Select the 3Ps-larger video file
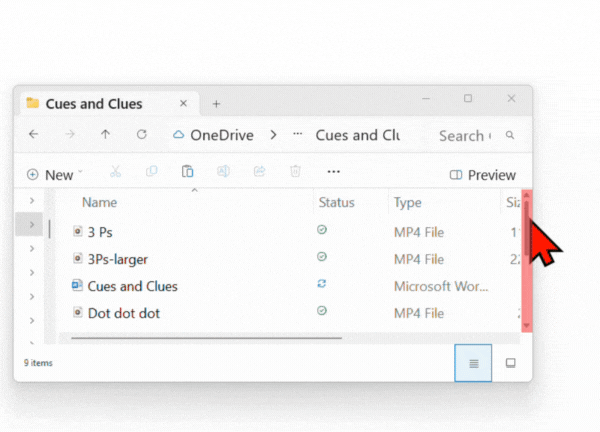 coord(117,259)
